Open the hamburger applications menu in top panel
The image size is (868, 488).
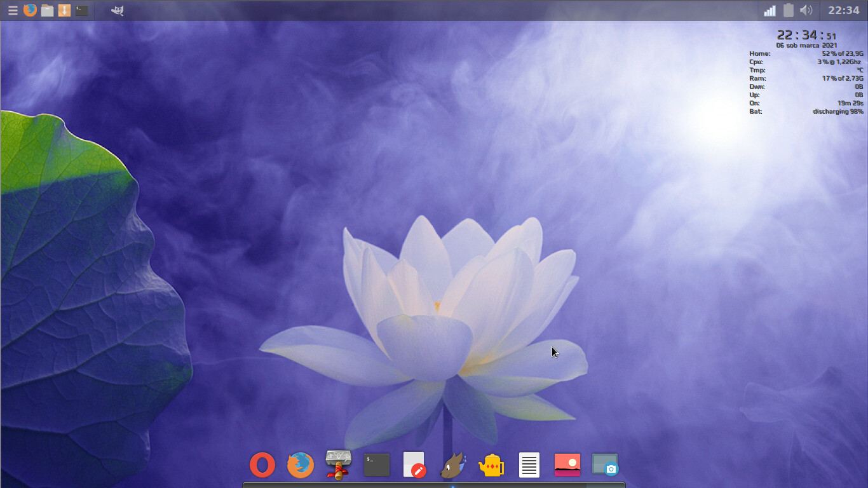(12, 10)
